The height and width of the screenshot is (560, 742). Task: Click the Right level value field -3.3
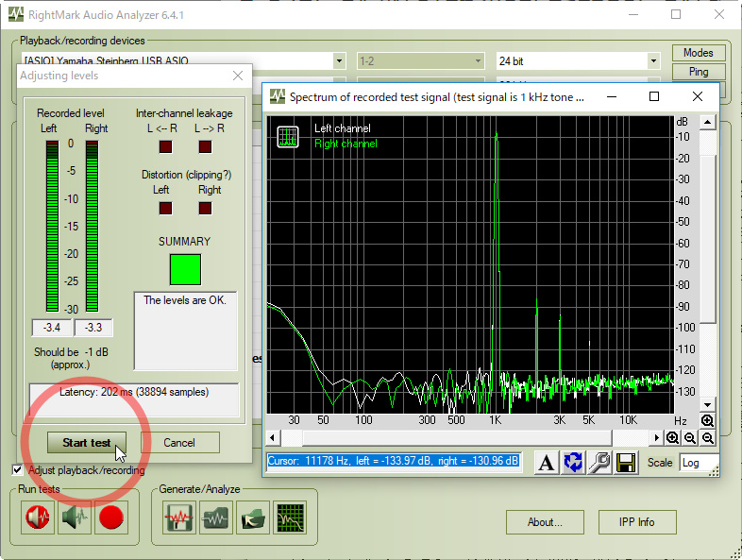pos(93,328)
